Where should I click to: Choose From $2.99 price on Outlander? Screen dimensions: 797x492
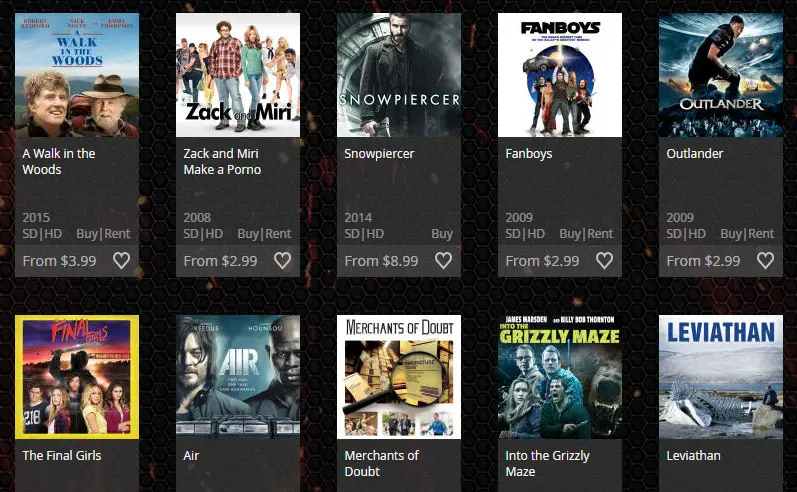tap(703, 261)
